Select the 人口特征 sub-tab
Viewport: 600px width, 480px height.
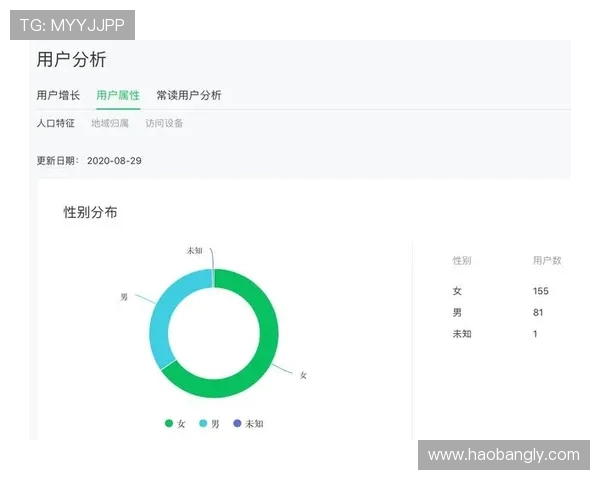coord(56,123)
